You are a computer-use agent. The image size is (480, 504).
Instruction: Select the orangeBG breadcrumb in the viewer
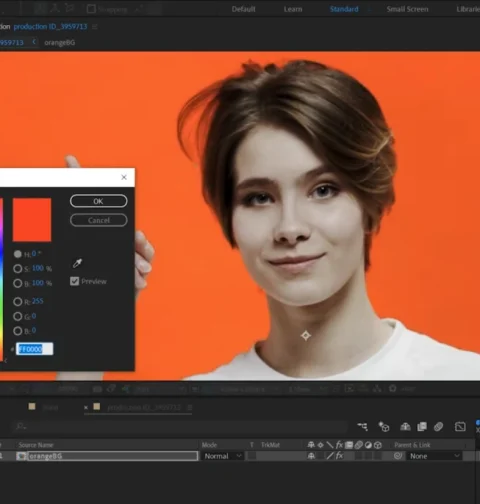click(x=59, y=42)
